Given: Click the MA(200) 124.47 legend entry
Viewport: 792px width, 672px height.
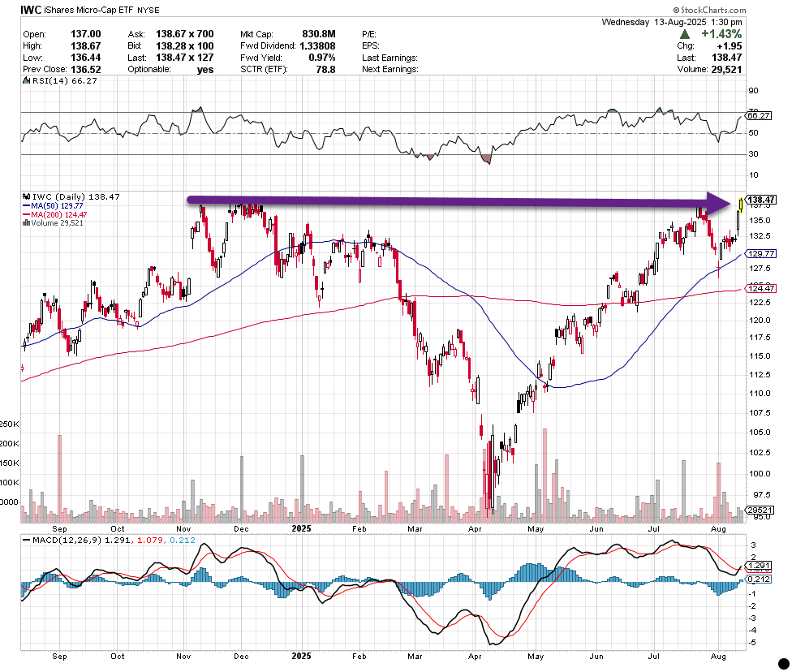Looking at the screenshot, I should coord(59,215).
